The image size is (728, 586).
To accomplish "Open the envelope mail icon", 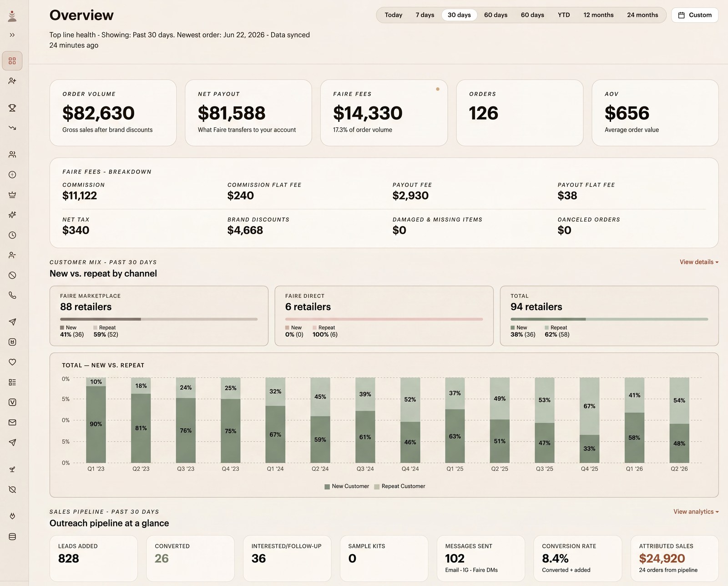I will pyautogui.click(x=12, y=422).
